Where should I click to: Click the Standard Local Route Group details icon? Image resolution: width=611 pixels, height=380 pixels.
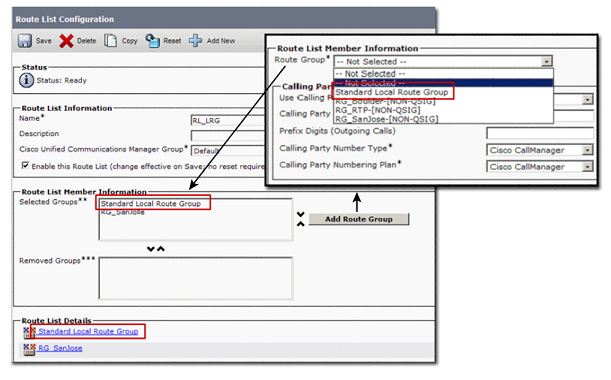point(29,332)
